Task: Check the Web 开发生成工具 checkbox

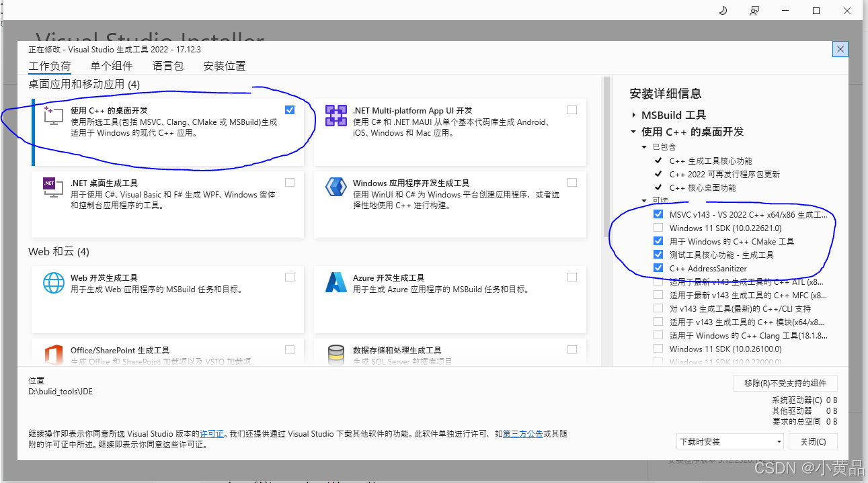Action: (x=290, y=277)
